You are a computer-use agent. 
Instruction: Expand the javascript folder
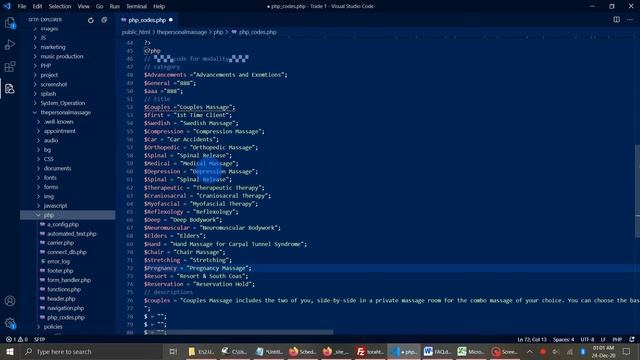pos(55,206)
